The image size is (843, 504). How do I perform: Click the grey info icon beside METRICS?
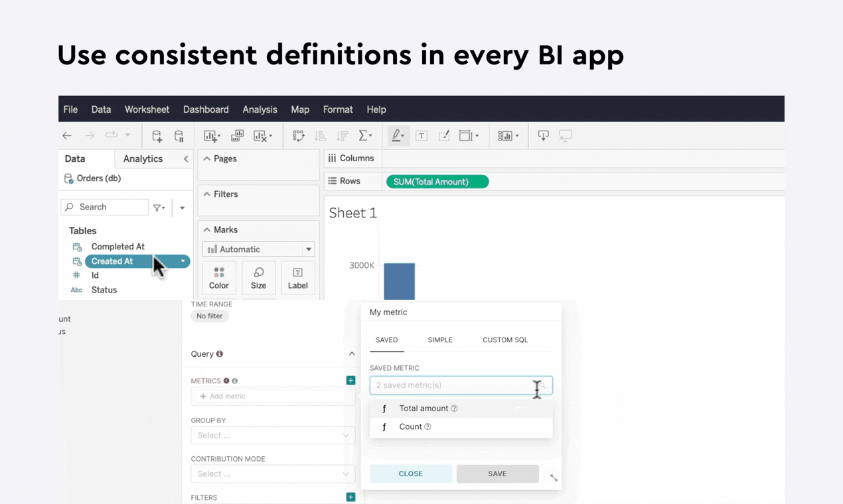[235, 381]
